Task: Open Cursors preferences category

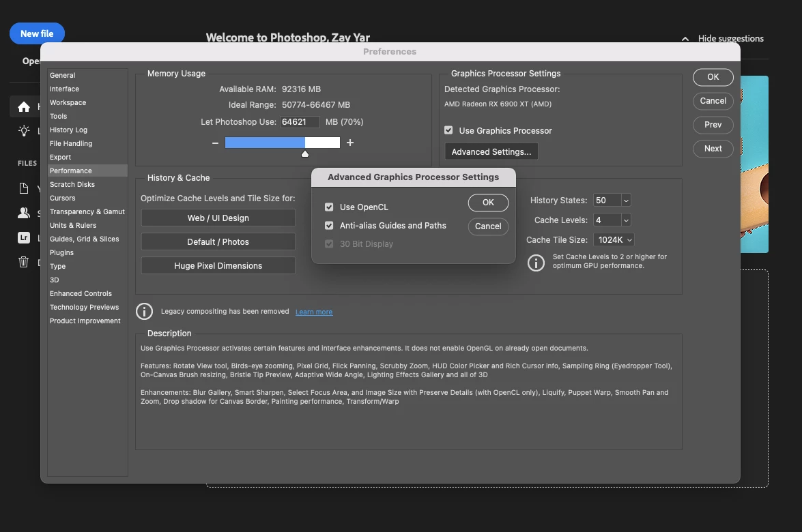Action: point(87,198)
